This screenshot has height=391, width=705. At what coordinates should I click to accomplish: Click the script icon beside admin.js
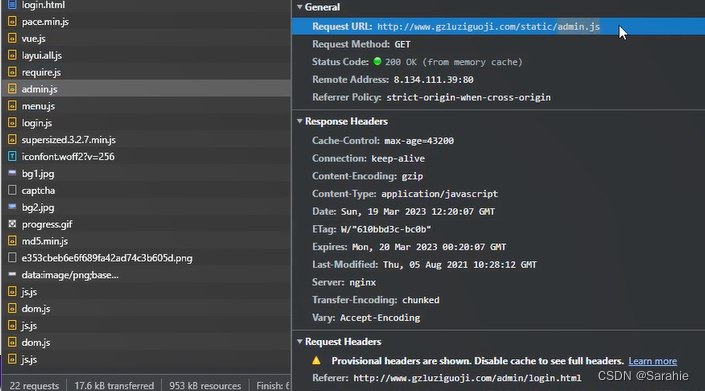pyautogui.click(x=12, y=89)
